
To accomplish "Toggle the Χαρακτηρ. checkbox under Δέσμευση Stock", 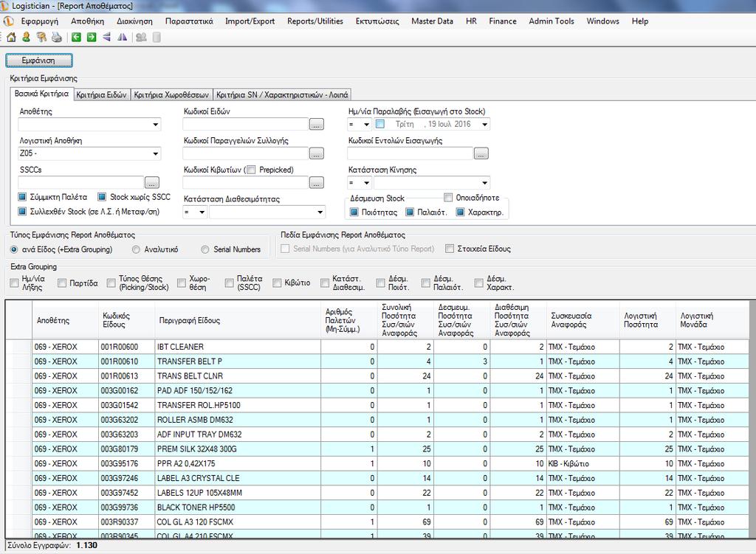I will tap(460, 212).
